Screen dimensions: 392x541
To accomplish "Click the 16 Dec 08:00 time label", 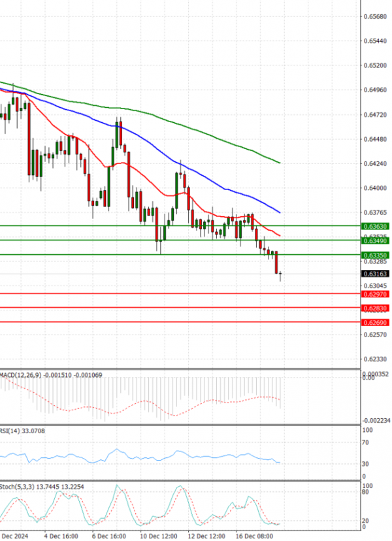I will [254, 536].
